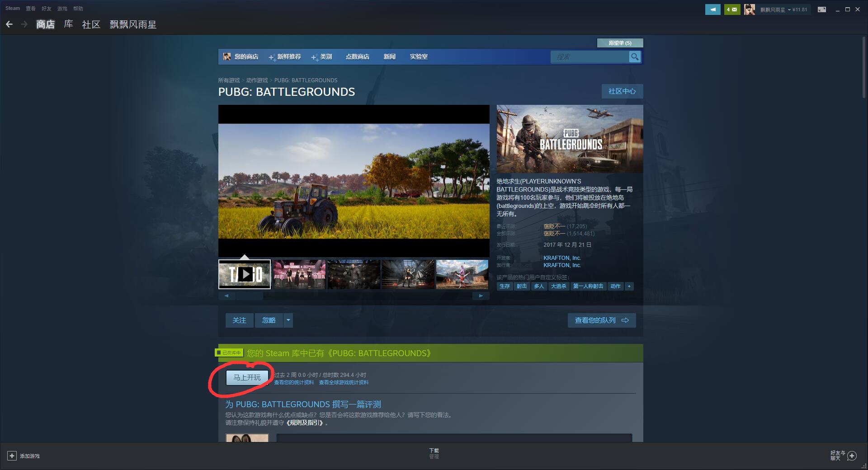Open the 查看 menu

point(31,8)
